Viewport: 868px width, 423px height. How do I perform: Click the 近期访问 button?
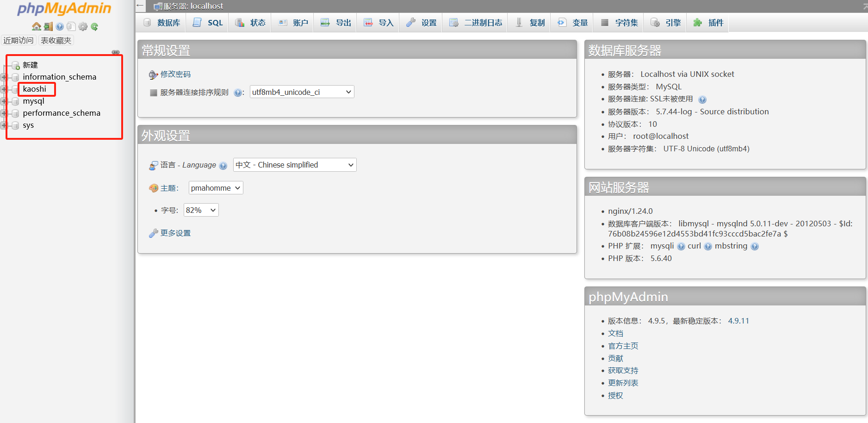(x=19, y=41)
